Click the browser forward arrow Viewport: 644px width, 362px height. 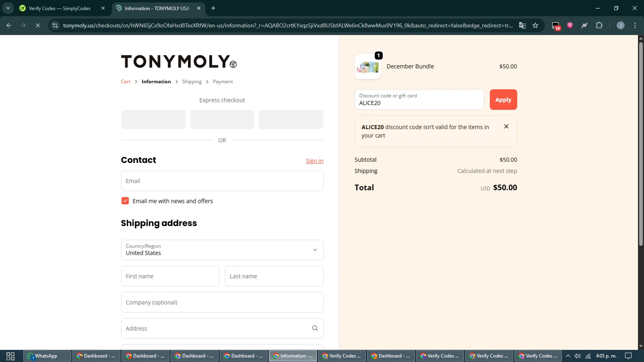[x=23, y=25]
